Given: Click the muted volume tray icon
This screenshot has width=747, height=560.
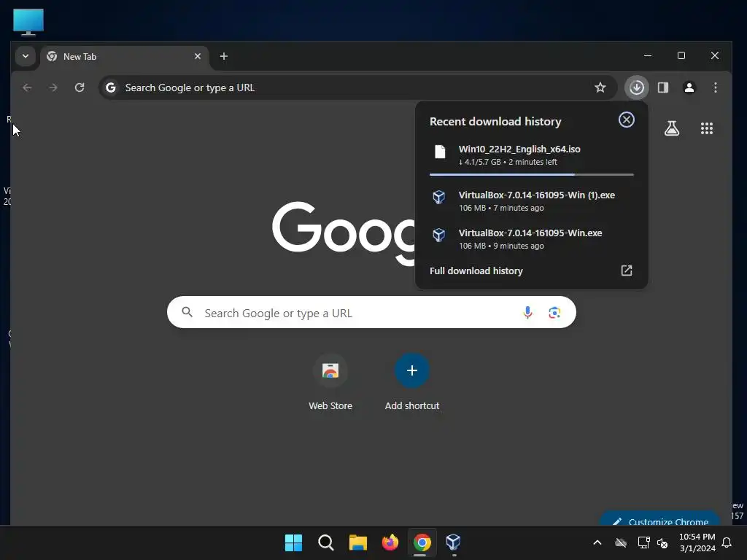Looking at the screenshot, I should point(662,542).
